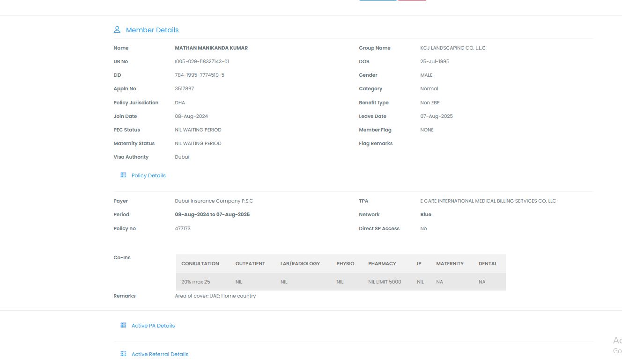This screenshot has height=364, width=622.
Task: Click the Member Details person icon
Action: click(117, 29)
